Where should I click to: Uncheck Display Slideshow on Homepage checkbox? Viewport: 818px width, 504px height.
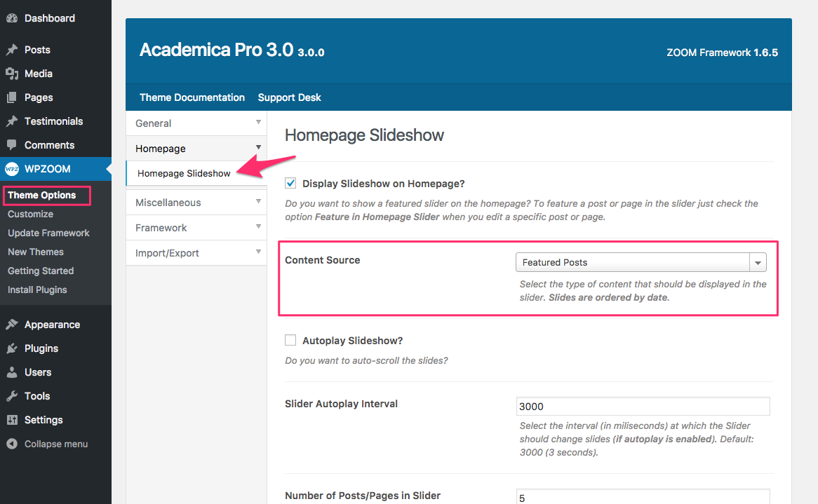(x=290, y=183)
